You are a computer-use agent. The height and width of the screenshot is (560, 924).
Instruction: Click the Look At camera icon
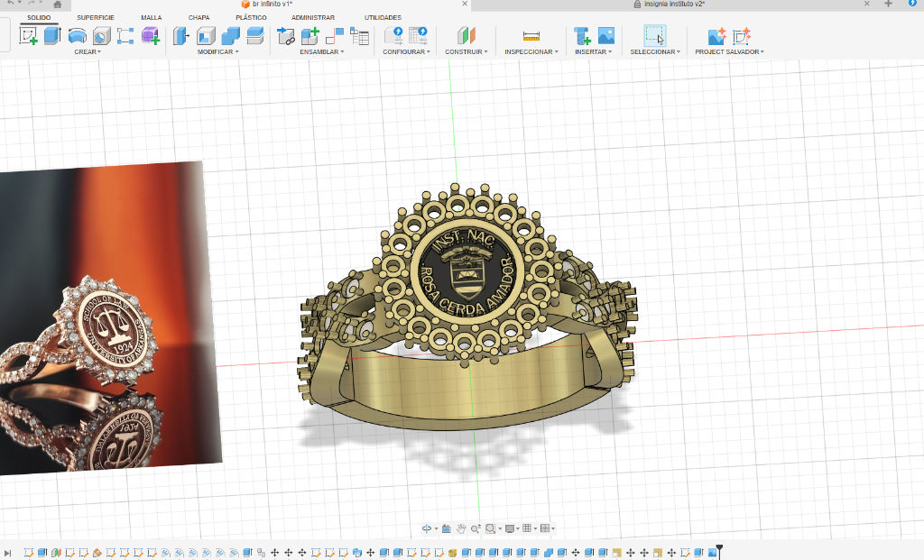click(446, 528)
